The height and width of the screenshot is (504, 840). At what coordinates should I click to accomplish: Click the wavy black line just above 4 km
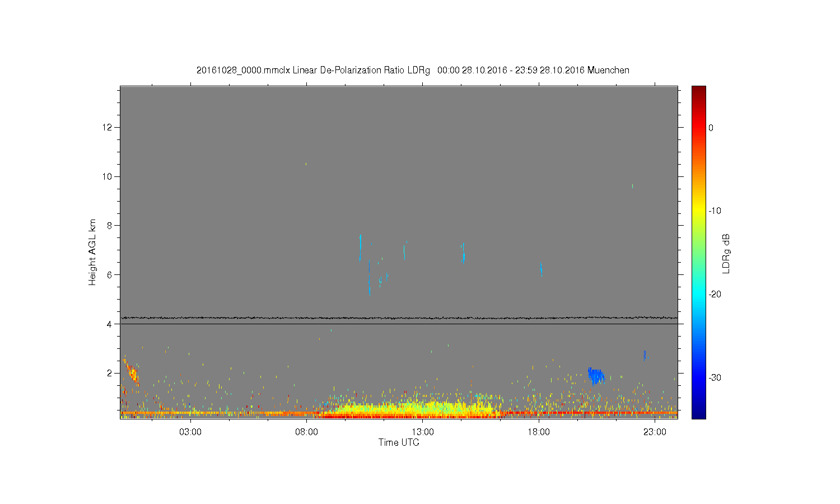click(x=399, y=318)
